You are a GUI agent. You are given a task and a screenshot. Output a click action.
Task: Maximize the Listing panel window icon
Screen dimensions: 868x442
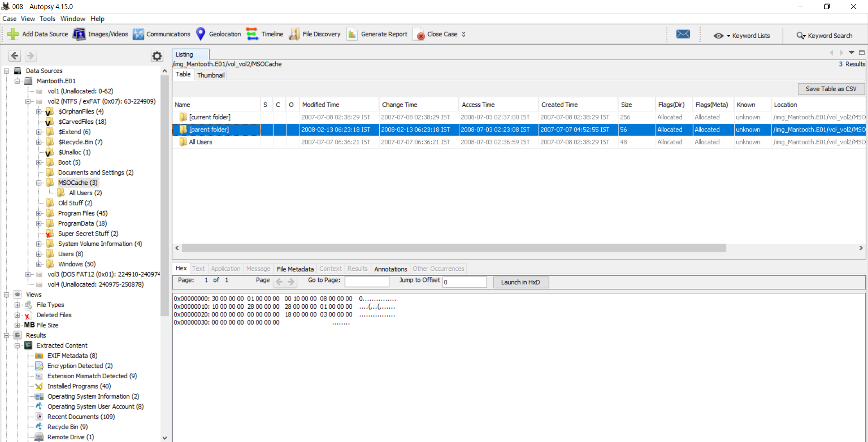pos(862,53)
